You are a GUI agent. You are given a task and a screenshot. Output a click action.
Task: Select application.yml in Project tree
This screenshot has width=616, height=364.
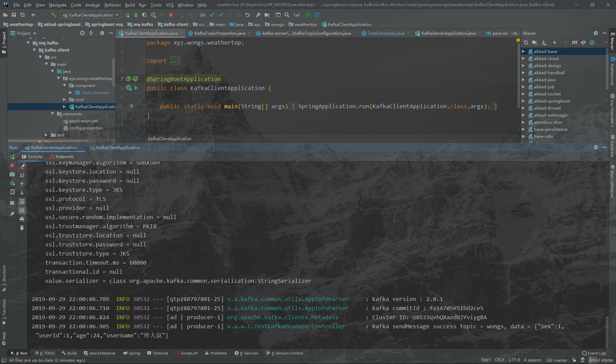pyautogui.click(x=84, y=121)
